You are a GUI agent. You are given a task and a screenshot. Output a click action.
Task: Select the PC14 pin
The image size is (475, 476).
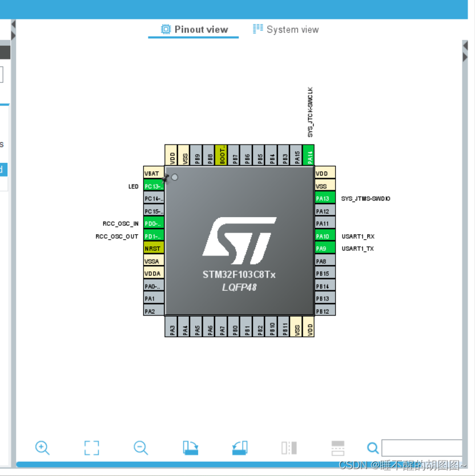pyautogui.click(x=154, y=198)
